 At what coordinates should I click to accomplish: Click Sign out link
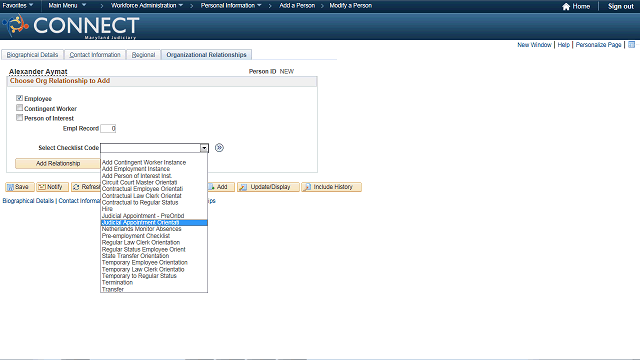[620, 6]
